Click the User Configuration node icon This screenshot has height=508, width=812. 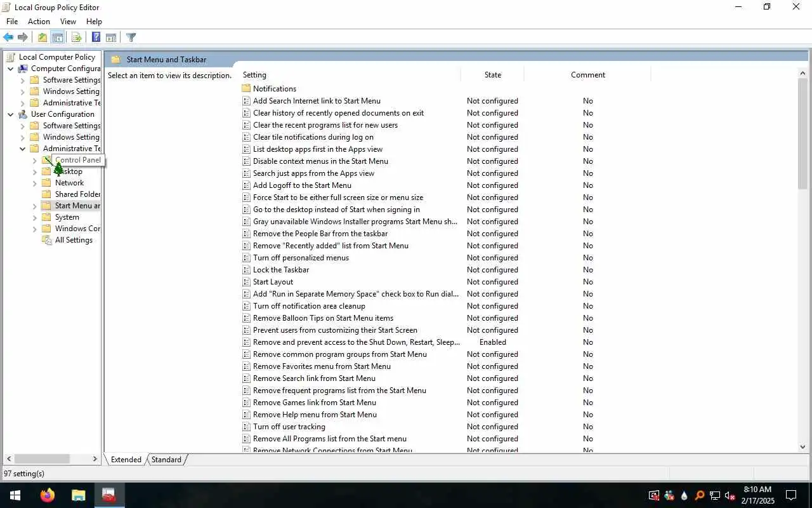23,114
